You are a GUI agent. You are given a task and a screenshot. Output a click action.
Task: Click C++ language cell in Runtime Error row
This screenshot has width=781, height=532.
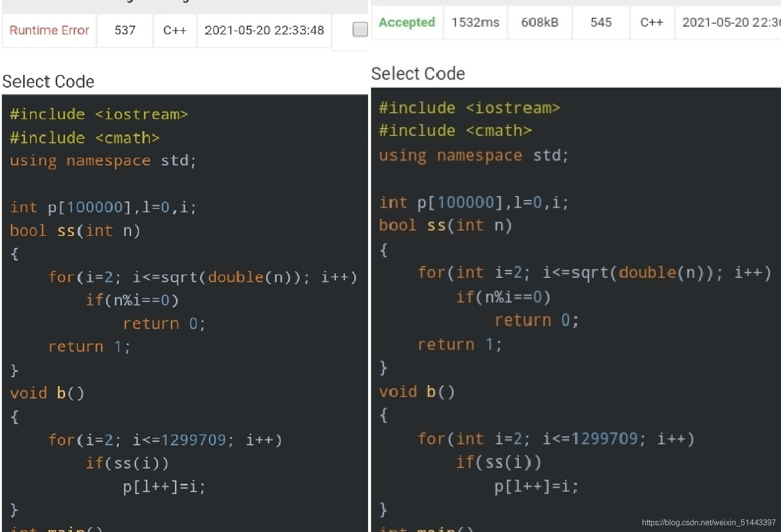175,30
